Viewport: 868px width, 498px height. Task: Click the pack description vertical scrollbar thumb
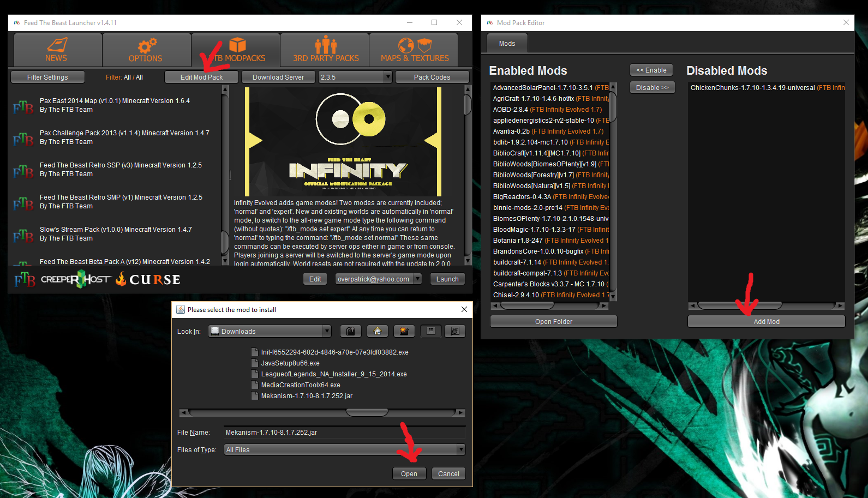point(468,105)
